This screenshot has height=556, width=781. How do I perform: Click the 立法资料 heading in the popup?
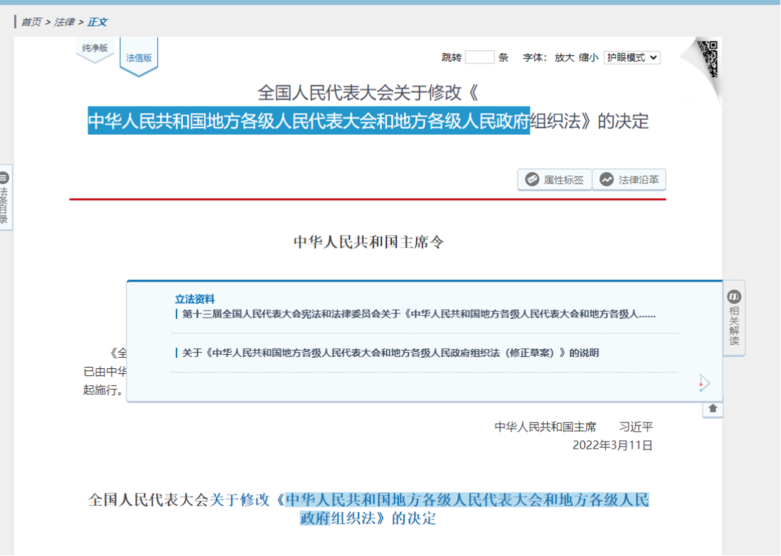[x=195, y=299]
